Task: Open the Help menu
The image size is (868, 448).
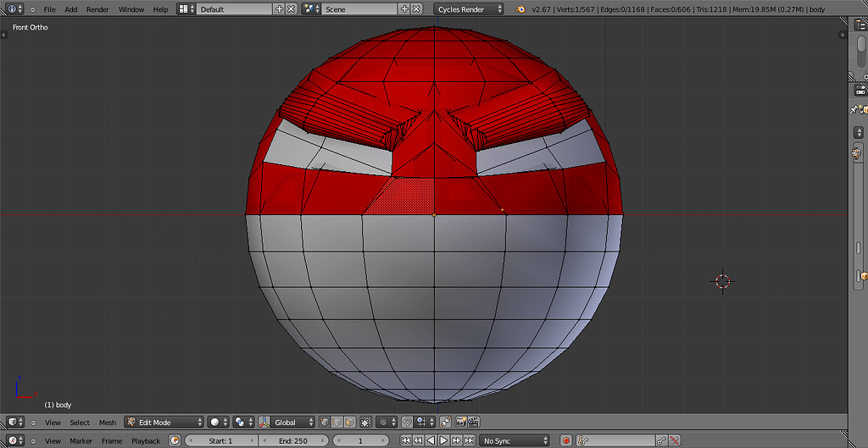Action: 160,9
